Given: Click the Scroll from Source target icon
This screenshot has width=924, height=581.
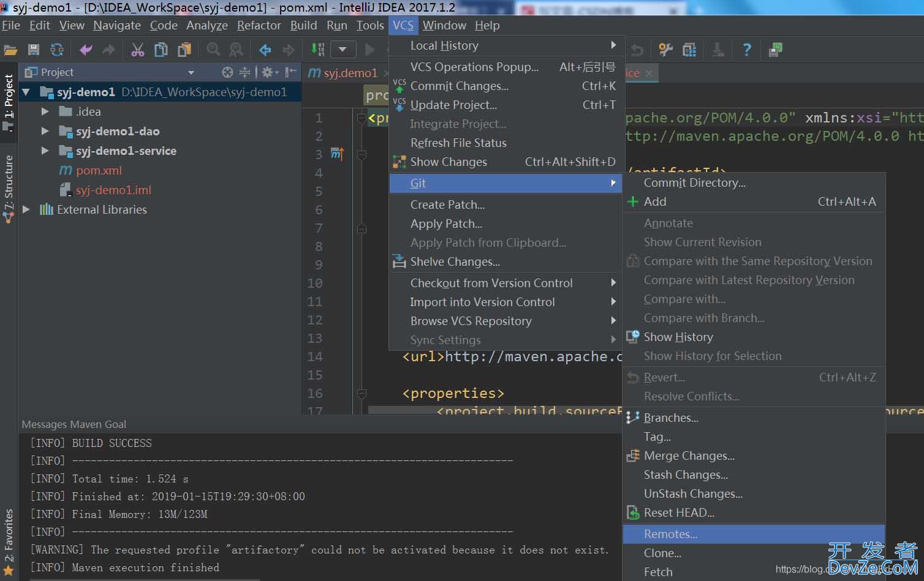Looking at the screenshot, I should pyautogui.click(x=227, y=72).
